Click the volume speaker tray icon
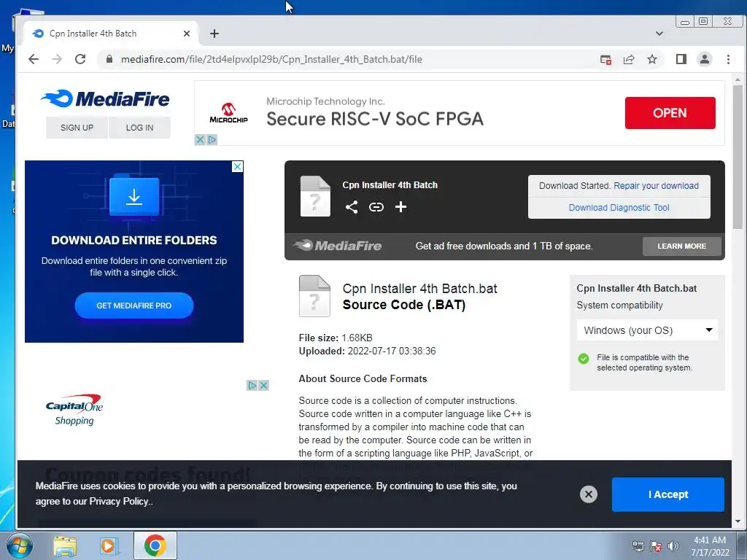 coord(673,546)
